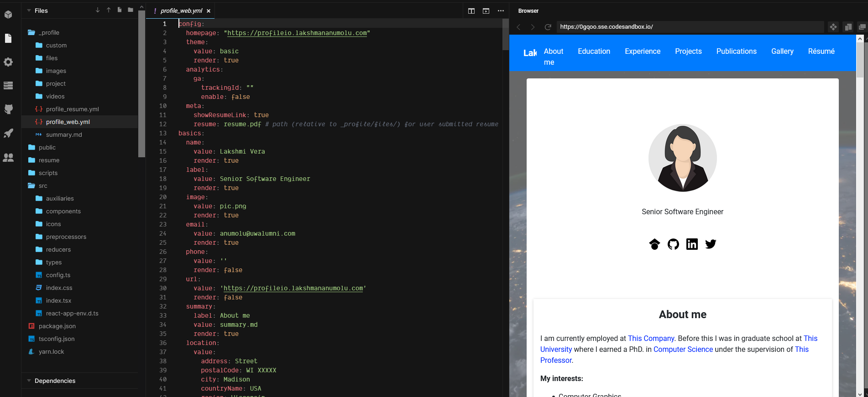The image size is (868, 397).
Task: Open the Deployment rocket icon
Action: (x=8, y=134)
